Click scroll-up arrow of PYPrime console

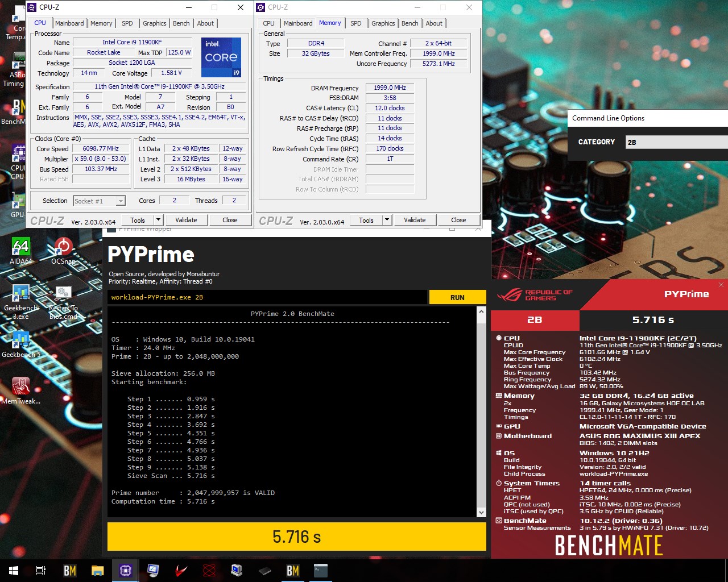click(x=481, y=311)
